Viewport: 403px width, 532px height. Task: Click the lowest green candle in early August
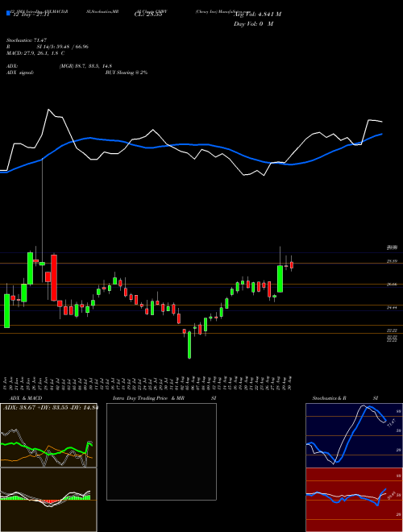click(189, 344)
